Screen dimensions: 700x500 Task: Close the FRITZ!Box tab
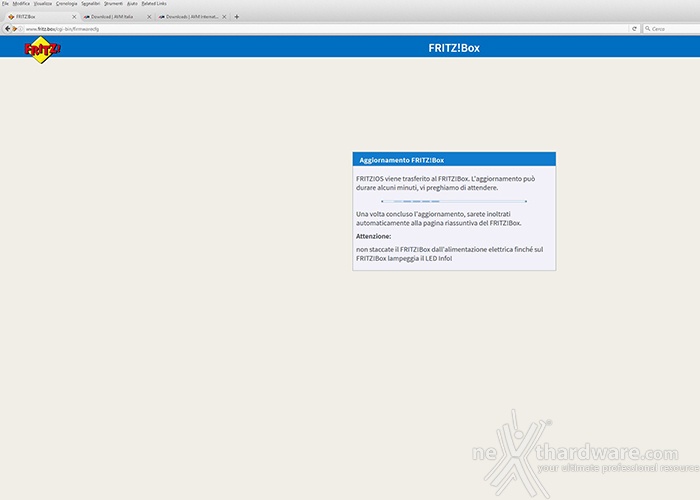[74, 17]
